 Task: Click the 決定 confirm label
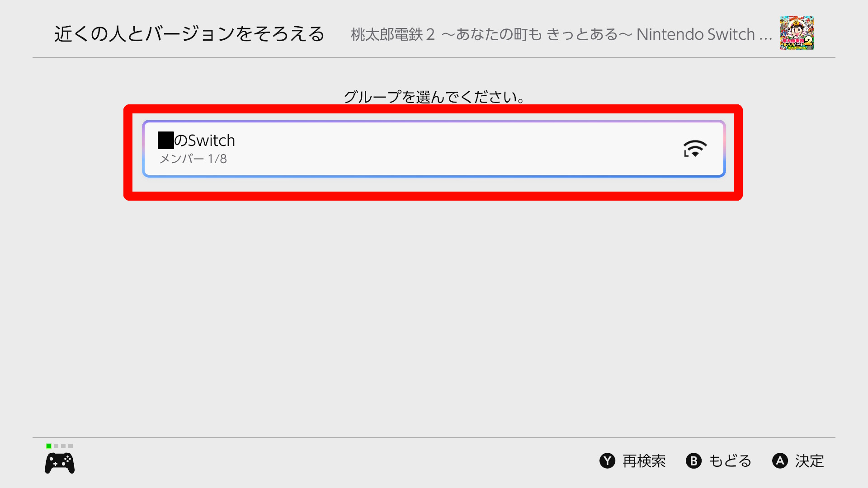[x=809, y=461]
